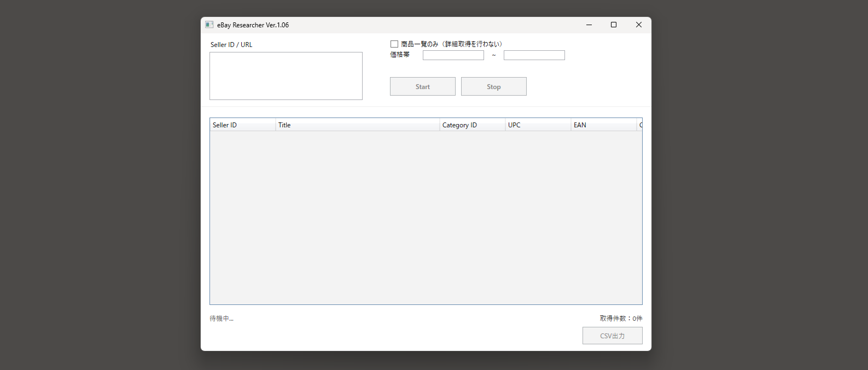This screenshot has width=868, height=370.
Task: Sort by the UPC column header
Action: 538,125
